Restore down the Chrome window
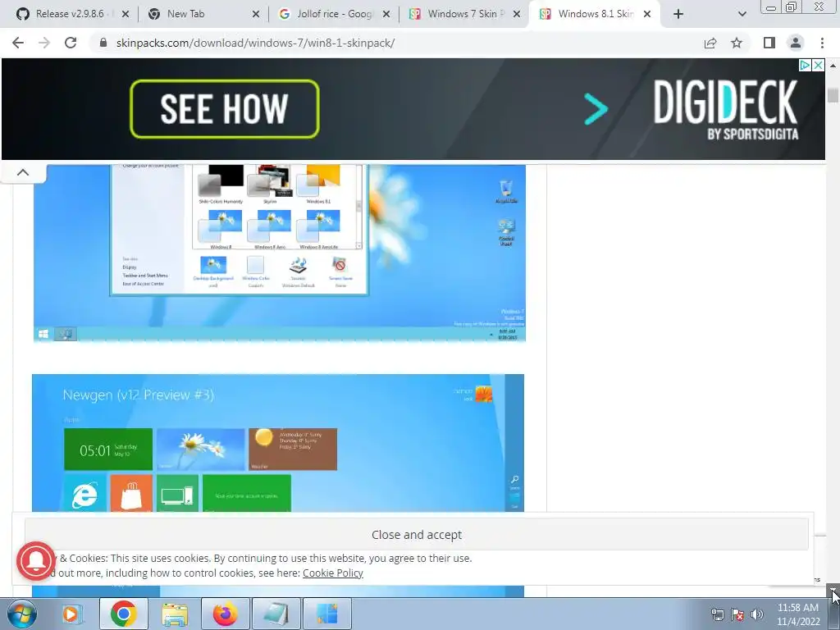Screen dimensions: 840x630 click(791, 7)
